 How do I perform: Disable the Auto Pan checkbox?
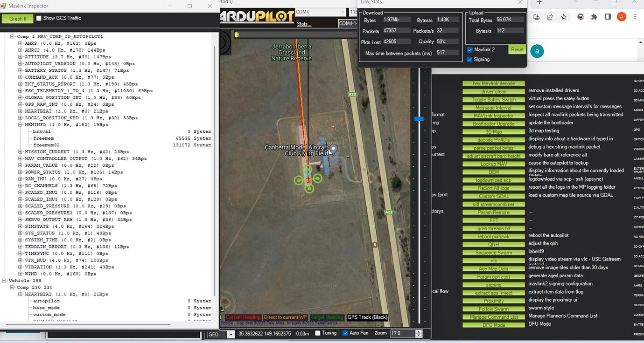tap(344, 333)
